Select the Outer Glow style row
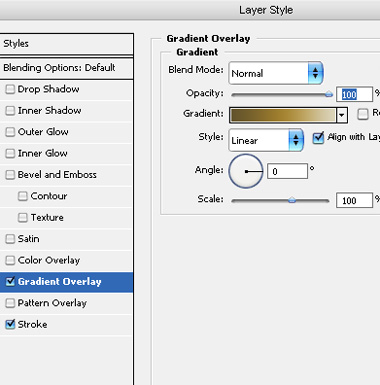Image resolution: width=380 pixels, height=385 pixels. pos(66,132)
